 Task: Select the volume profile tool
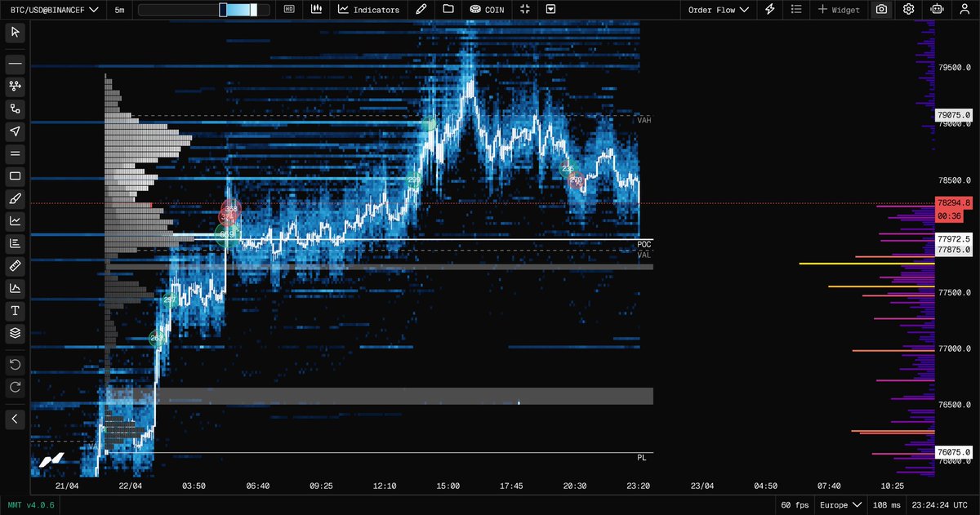[16, 243]
